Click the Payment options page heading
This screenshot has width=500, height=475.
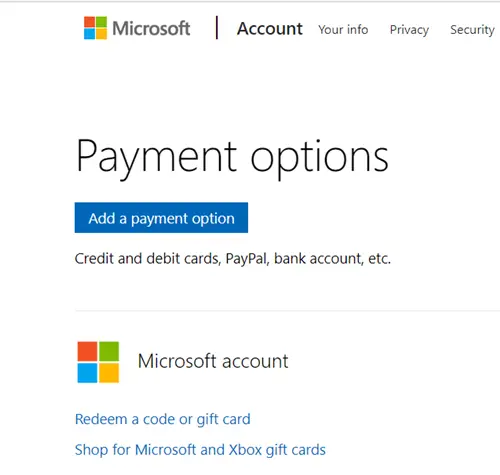pos(232,157)
